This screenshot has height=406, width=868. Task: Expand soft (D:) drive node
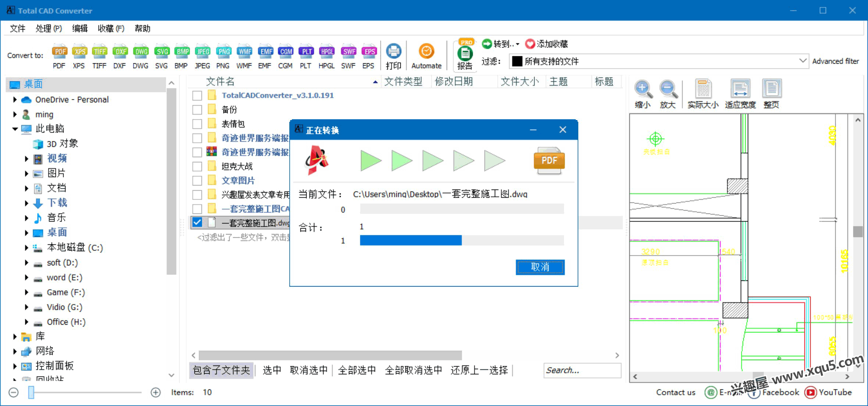[x=26, y=262]
